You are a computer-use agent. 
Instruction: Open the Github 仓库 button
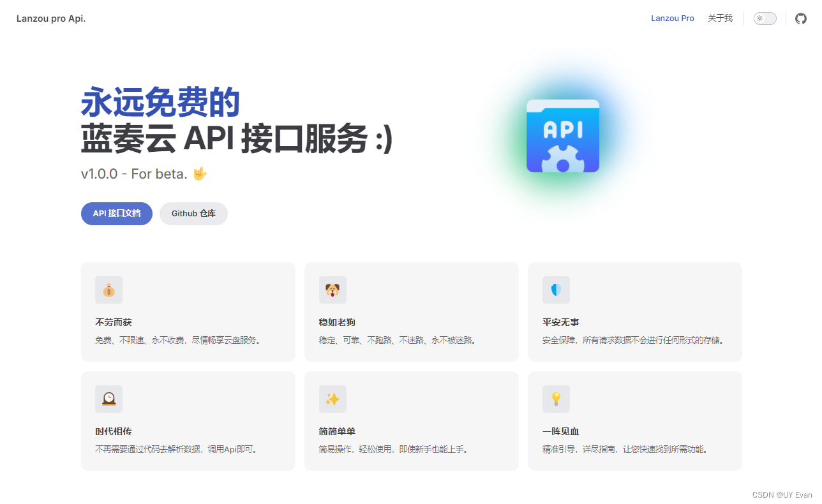pyautogui.click(x=193, y=214)
